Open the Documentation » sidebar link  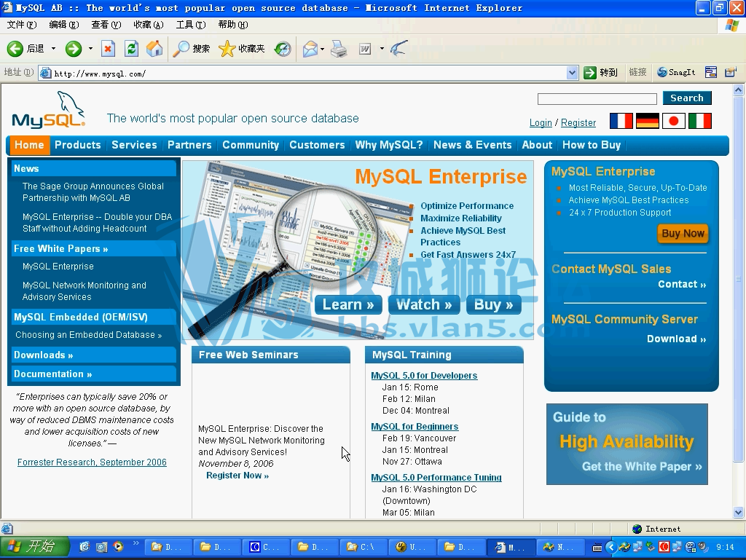pos(94,374)
